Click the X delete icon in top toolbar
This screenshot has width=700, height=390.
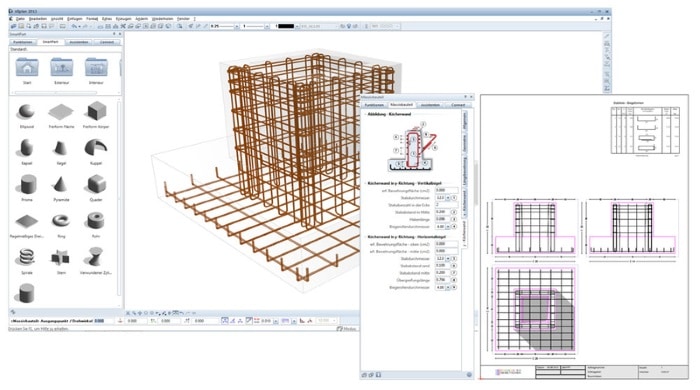(x=123, y=26)
